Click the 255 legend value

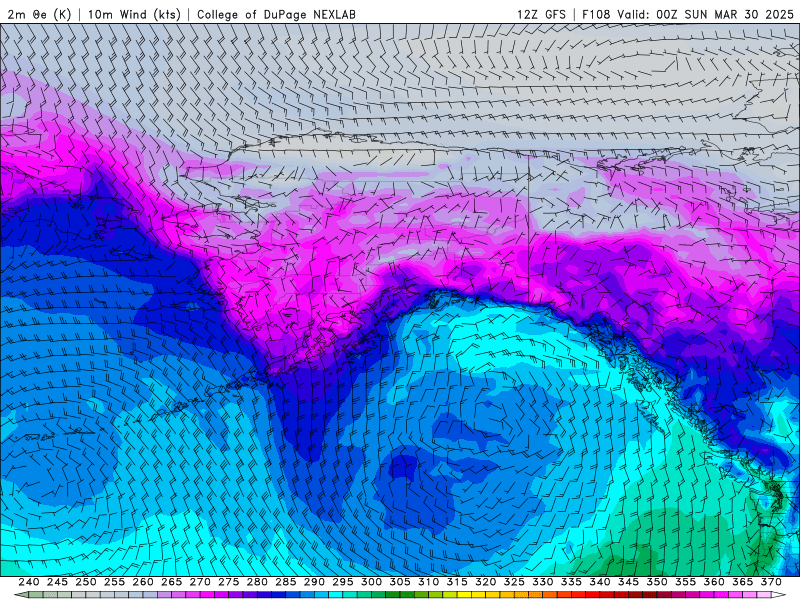click(x=114, y=582)
